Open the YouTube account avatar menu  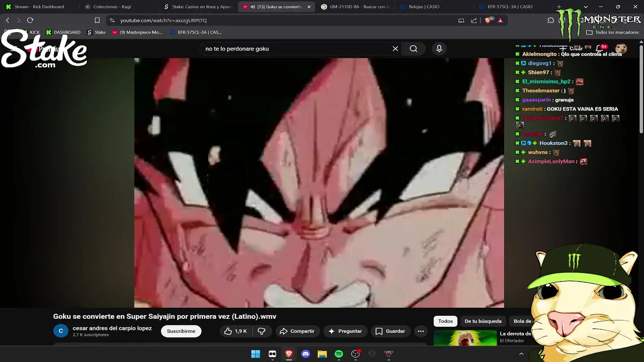[x=621, y=49]
